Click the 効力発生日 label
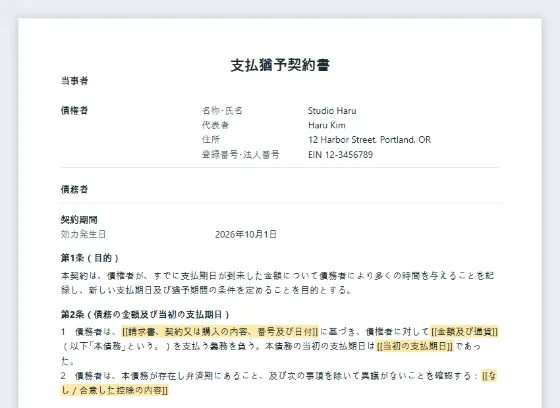 (83, 234)
